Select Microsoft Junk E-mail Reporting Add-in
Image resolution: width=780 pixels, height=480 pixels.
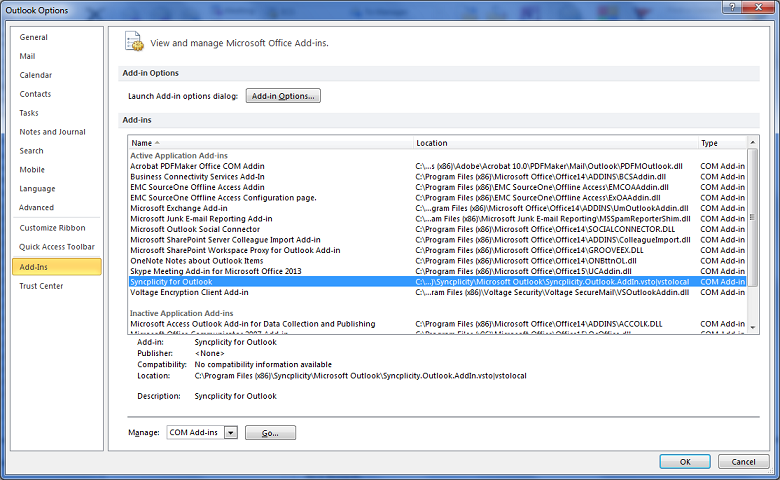[x=438, y=218]
